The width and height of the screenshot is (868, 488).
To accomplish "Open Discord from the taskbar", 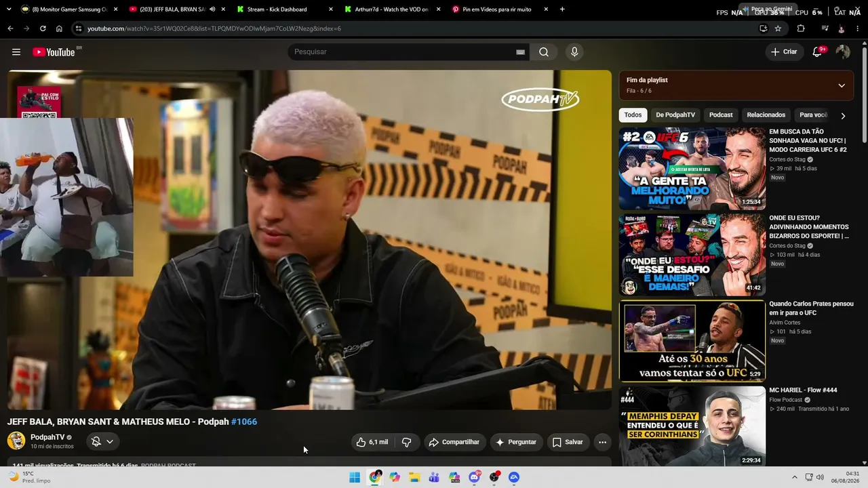I will point(475,477).
